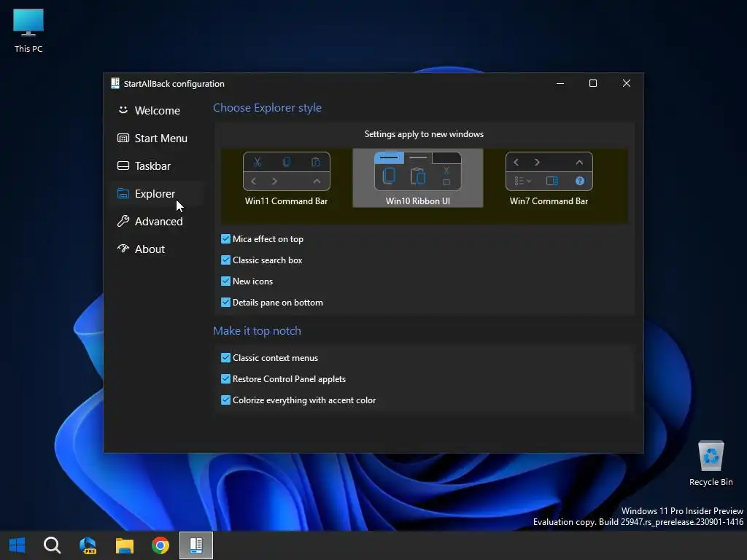Click the StartAllBack title bar icon

tap(115, 83)
